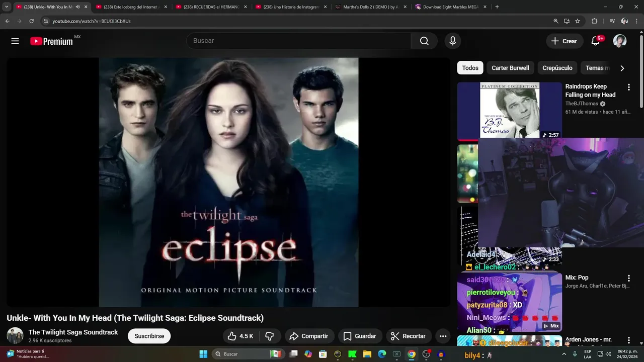Click the YouTube Buscar search field
The width and height of the screenshot is (644, 362).
(299, 41)
